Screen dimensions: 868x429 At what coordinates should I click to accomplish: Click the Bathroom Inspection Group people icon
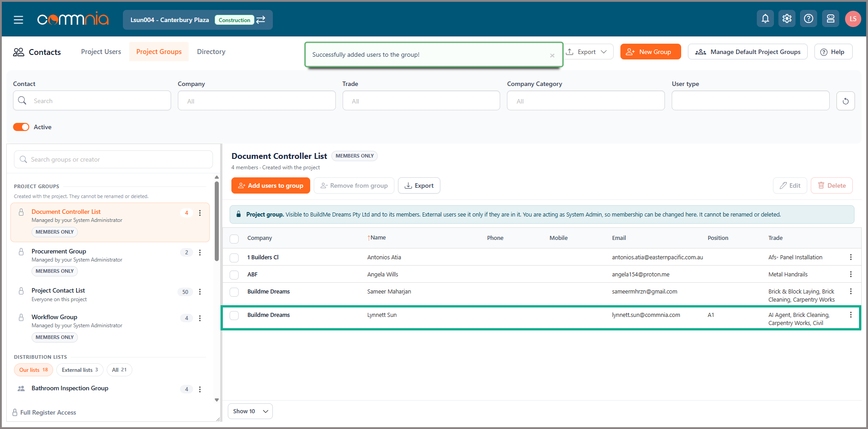21,388
